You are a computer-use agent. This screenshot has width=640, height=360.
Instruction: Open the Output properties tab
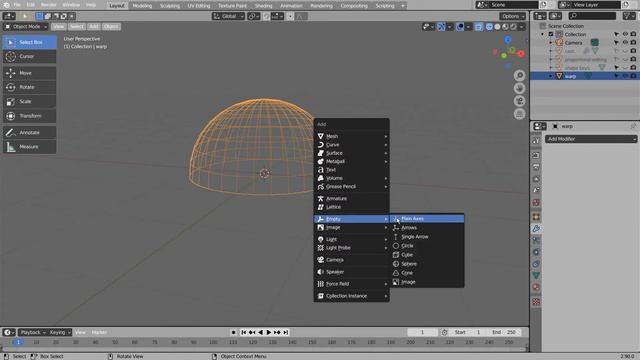(x=536, y=167)
